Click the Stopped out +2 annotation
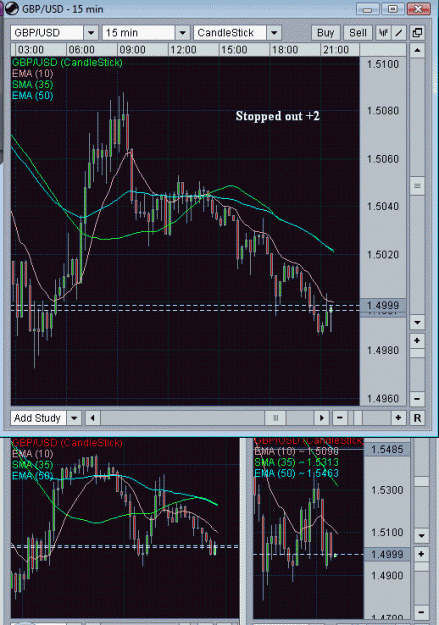The height and width of the screenshot is (625, 439). (278, 116)
